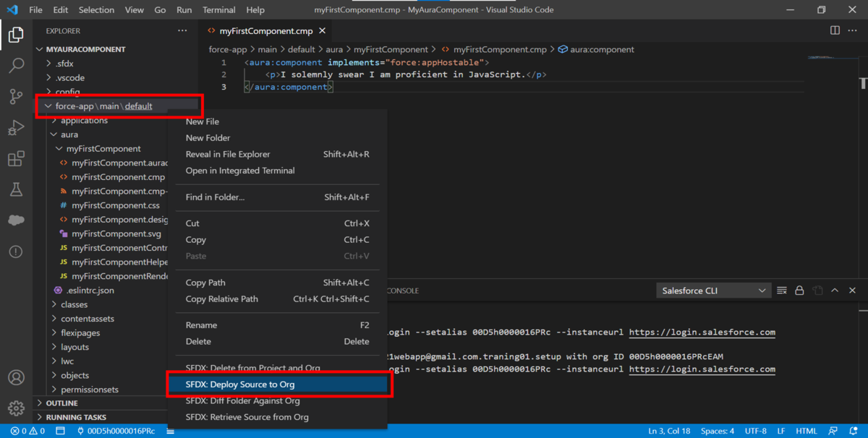Expand the layouts folder
Screen dimensions: 868x438
(75, 347)
